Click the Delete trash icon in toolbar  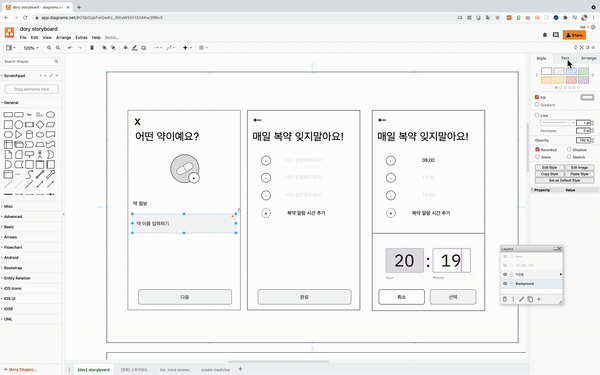(x=92, y=48)
